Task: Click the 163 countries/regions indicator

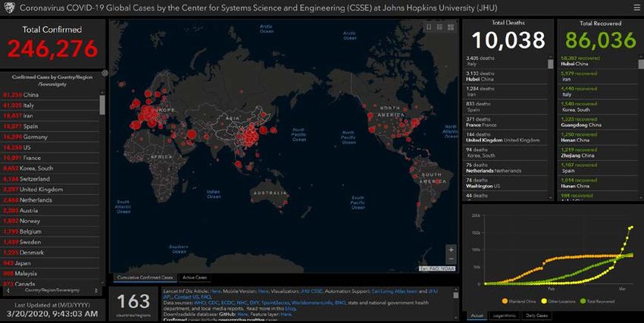Action: (x=133, y=304)
